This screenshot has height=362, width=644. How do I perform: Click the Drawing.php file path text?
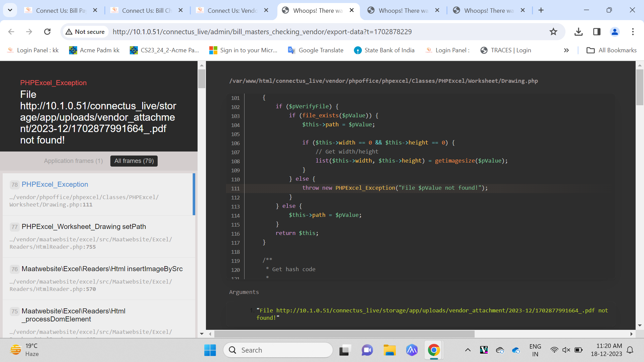coord(383,81)
